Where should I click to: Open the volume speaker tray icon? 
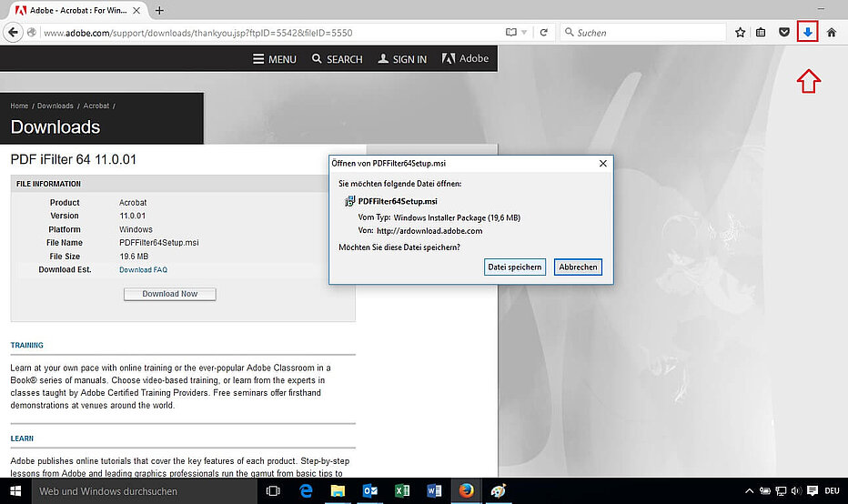coord(795,491)
